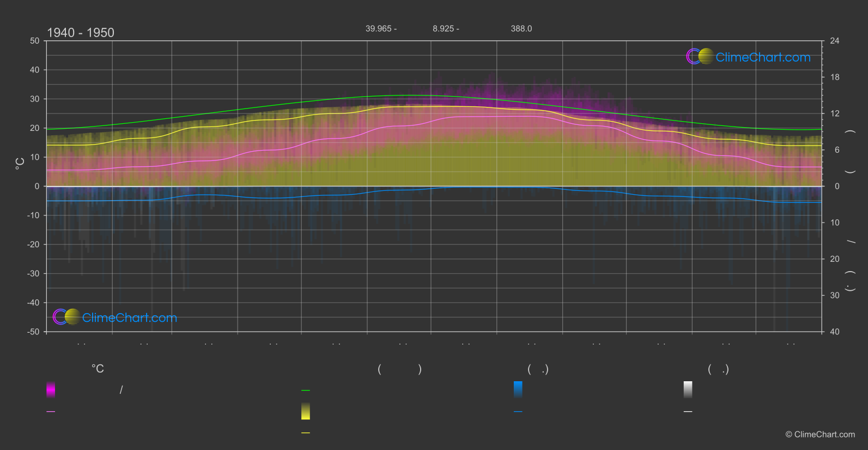Image resolution: width=868 pixels, height=450 pixels.
Task: Click the 50 tick on left axis
Action: [x=35, y=41]
